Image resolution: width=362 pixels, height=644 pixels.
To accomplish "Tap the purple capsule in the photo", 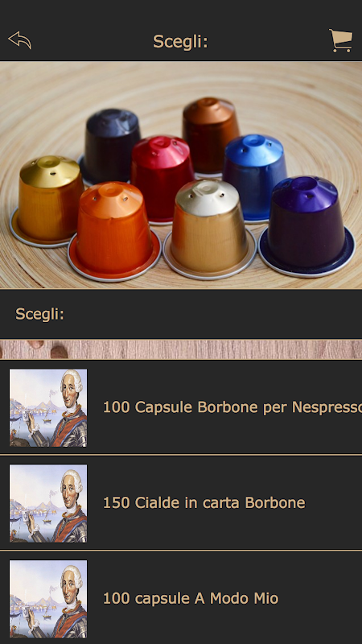I will (x=306, y=226).
